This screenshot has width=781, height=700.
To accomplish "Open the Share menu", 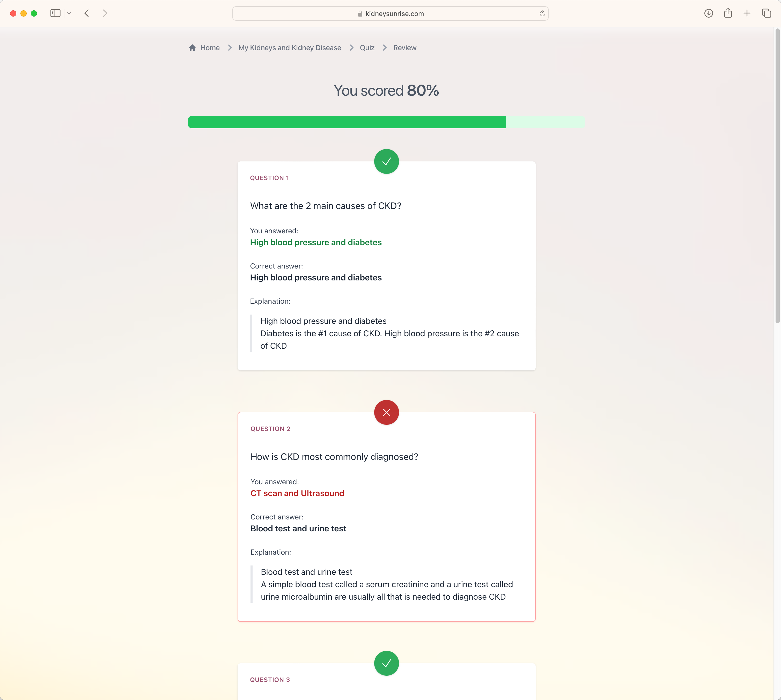I will point(728,13).
